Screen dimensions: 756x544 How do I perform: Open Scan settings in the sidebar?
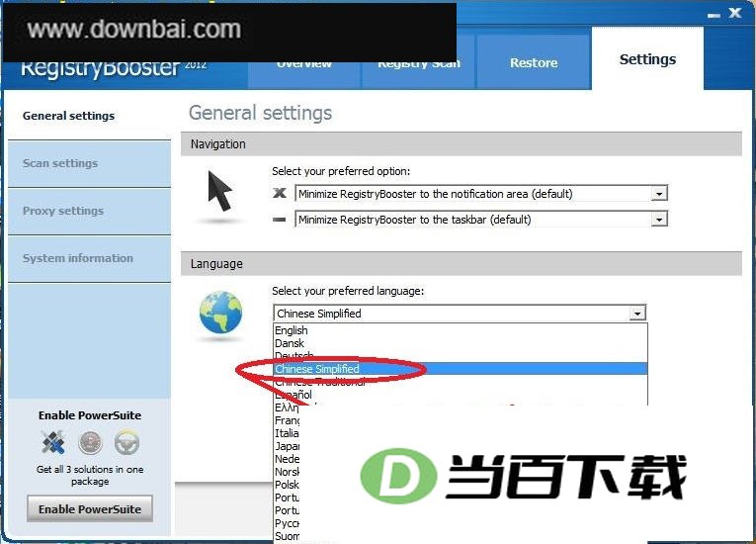pos(89,163)
